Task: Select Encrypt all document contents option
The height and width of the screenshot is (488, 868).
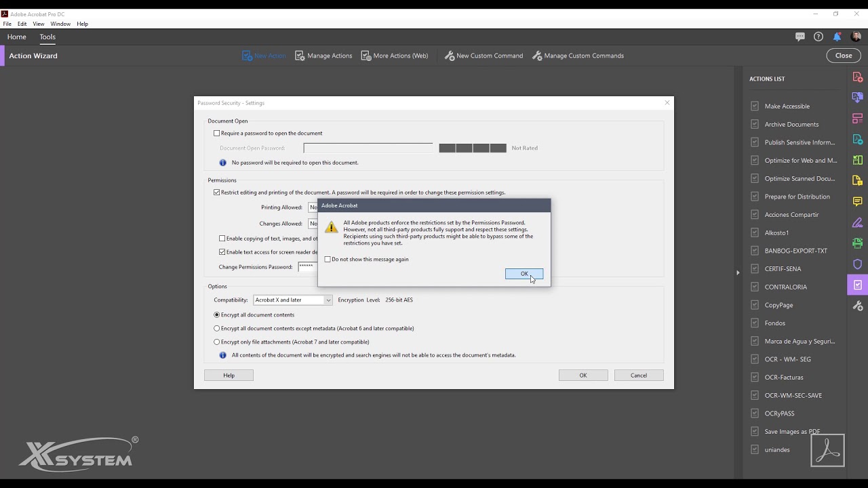Action: tap(217, 314)
